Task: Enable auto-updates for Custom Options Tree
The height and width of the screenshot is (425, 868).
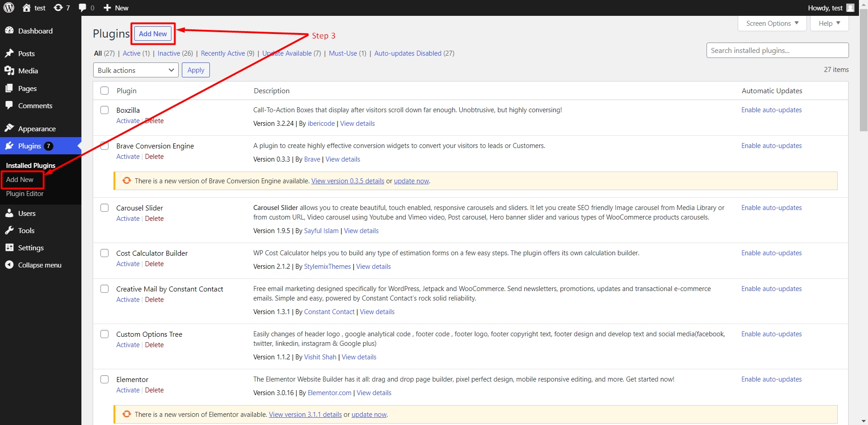Action: coord(771,334)
